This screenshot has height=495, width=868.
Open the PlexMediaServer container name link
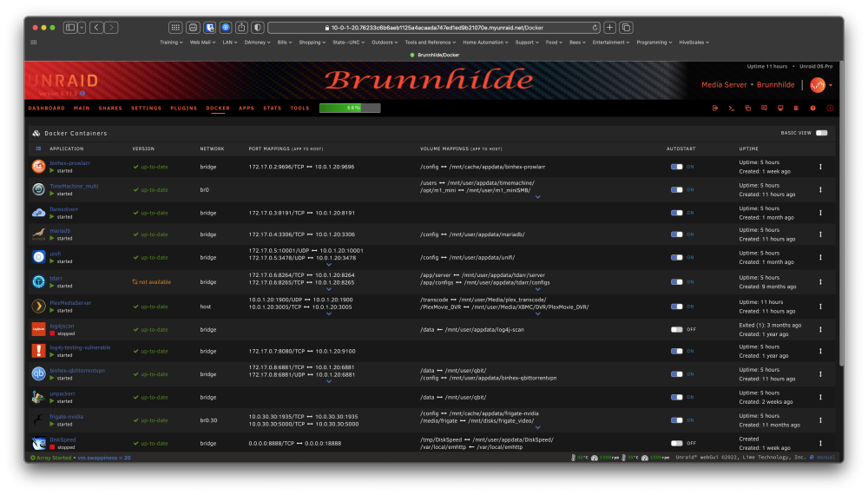(x=70, y=303)
